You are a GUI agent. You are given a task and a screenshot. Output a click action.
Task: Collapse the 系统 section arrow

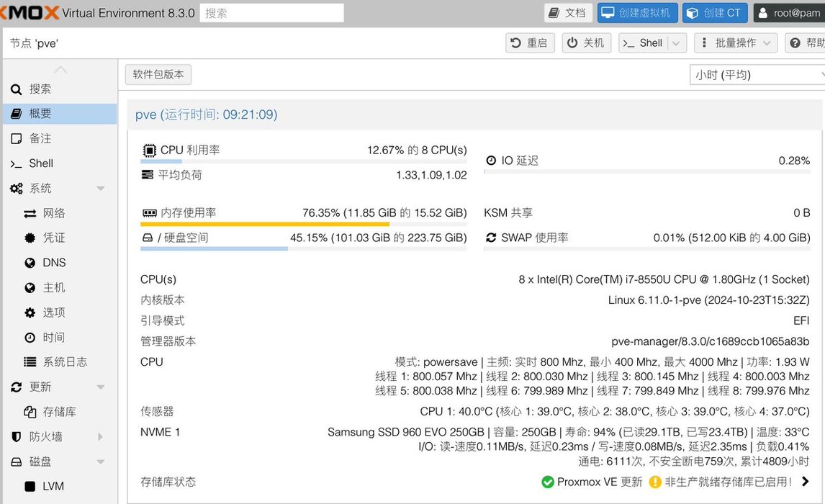(x=101, y=189)
